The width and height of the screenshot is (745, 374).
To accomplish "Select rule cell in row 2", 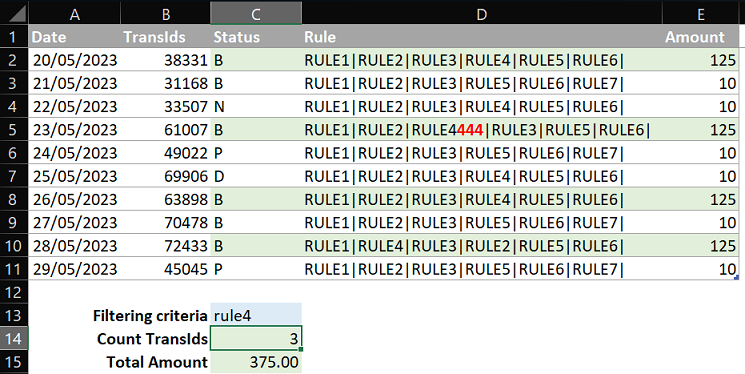I will coord(481,60).
